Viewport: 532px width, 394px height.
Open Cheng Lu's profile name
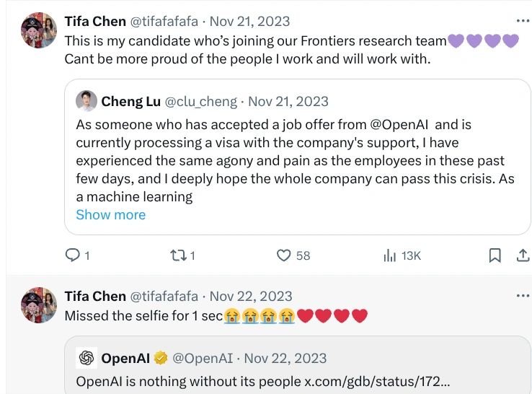tap(131, 101)
